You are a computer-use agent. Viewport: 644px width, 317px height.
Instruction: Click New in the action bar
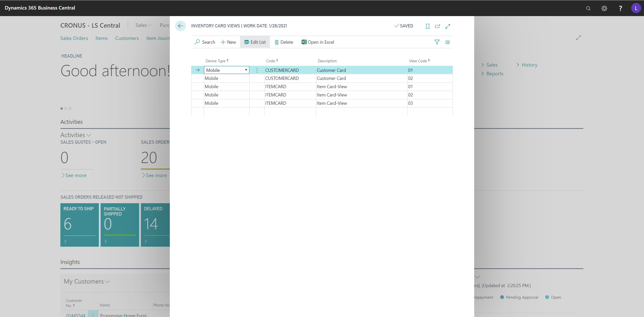pos(228,42)
